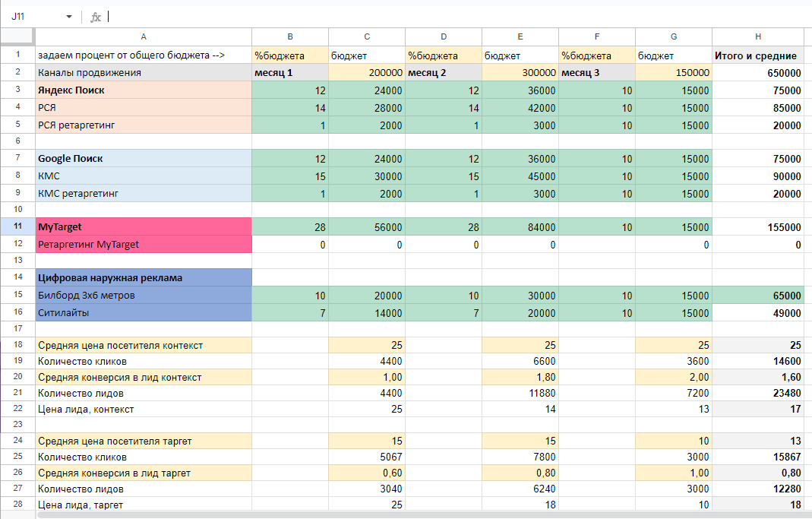The width and height of the screenshot is (812, 519).
Task: Click the Цифровая наружная реклама header cell
Action: tap(144, 277)
